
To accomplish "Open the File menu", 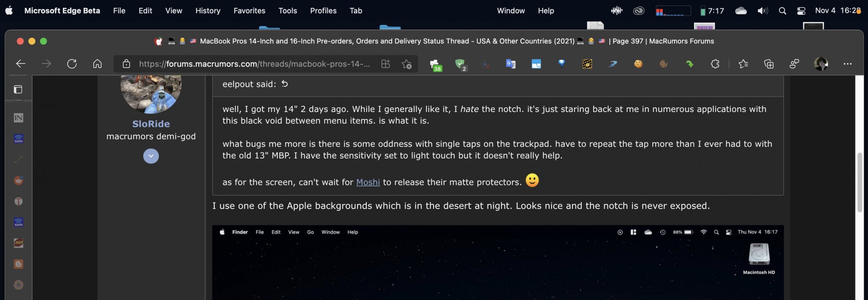I will click(119, 11).
